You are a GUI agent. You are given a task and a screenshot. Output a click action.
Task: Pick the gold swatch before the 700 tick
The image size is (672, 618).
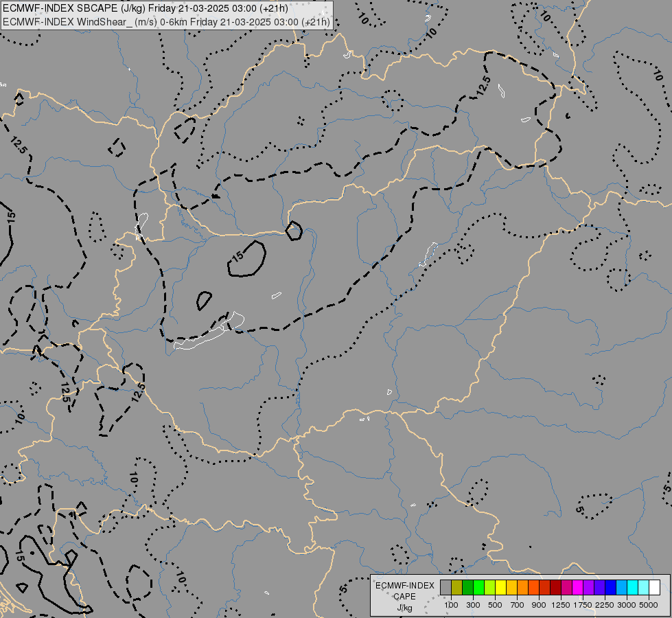point(511,587)
